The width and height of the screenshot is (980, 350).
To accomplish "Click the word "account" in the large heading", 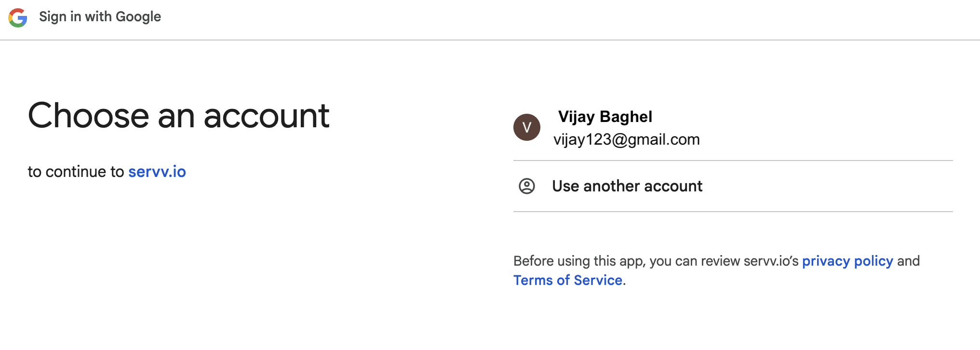I will [266, 116].
